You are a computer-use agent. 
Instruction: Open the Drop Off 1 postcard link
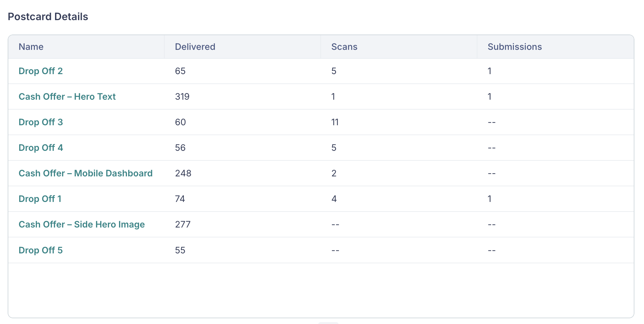40,199
